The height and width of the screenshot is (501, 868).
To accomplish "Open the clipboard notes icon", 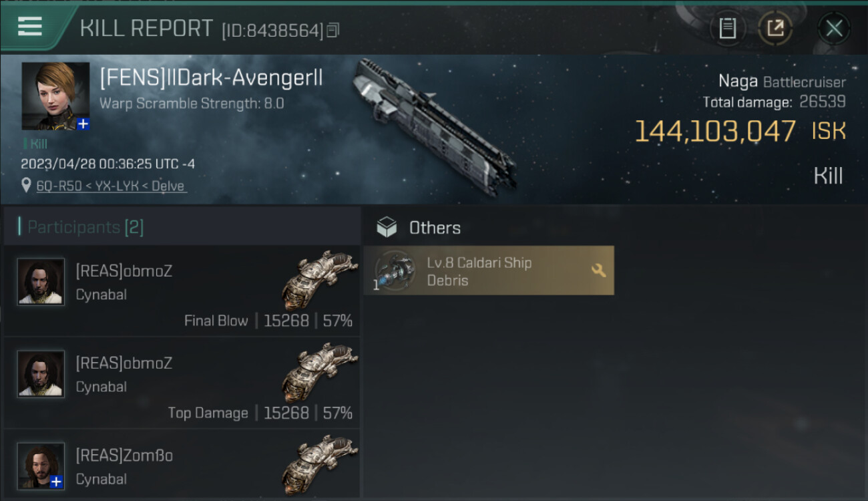I will click(x=727, y=29).
